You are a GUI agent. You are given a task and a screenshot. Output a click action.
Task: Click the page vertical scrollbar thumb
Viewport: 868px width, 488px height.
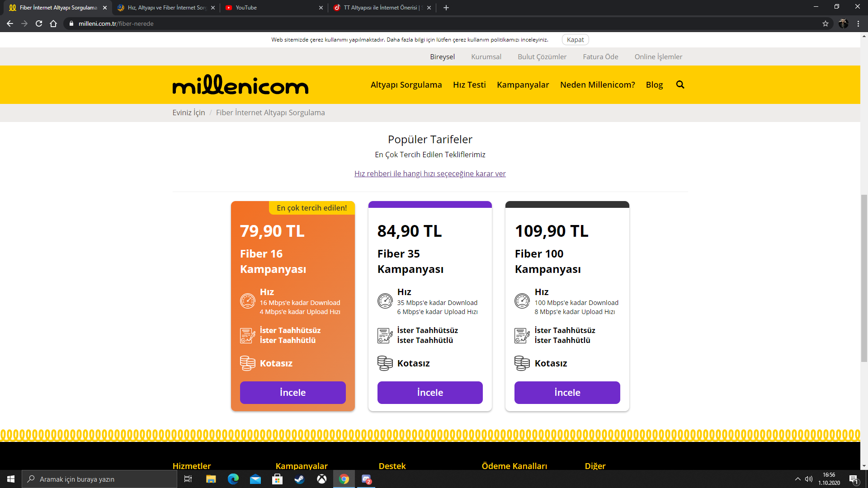(x=864, y=278)
